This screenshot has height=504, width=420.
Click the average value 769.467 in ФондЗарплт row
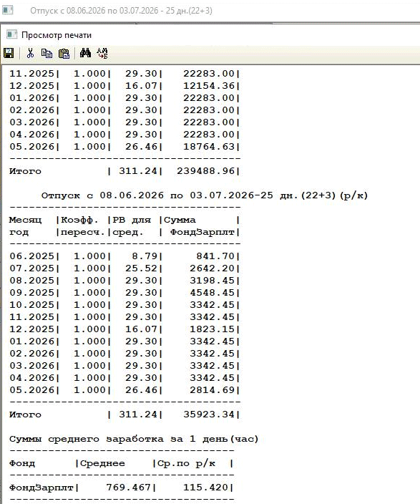(x=129, y=488)
